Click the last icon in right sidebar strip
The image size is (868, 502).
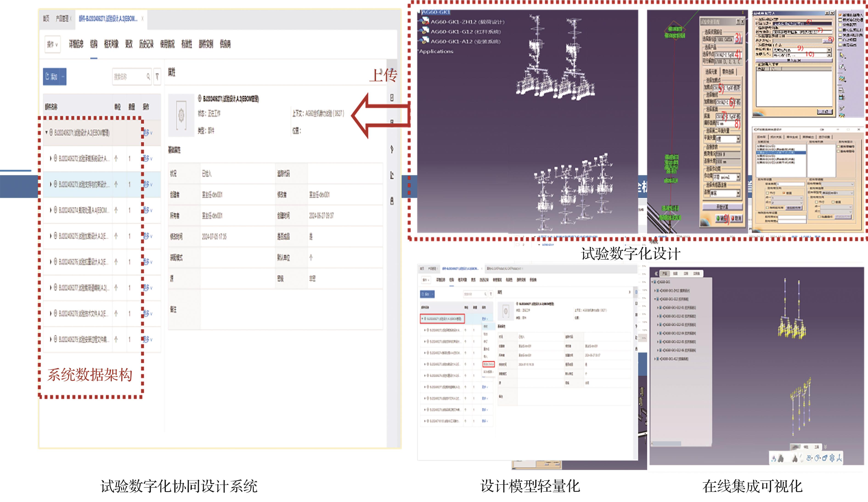coord(392,201)
